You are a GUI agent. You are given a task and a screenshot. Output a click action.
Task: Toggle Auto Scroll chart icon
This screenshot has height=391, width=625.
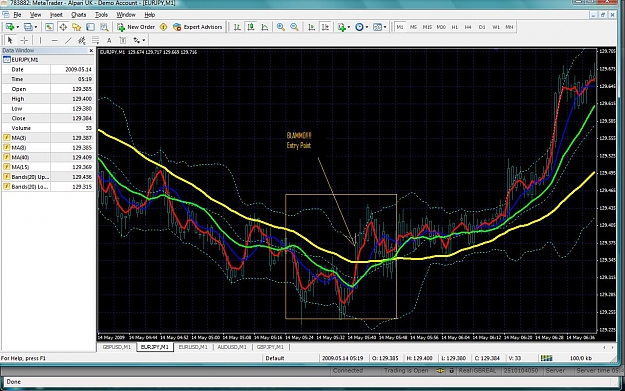(312, 27)
